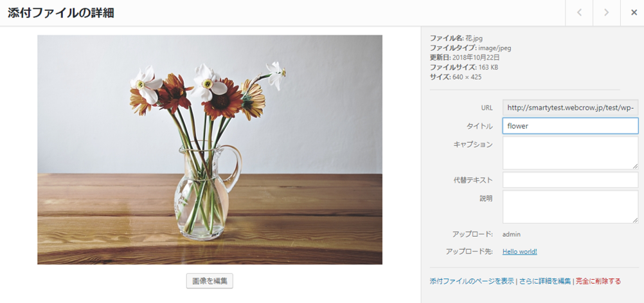
Task: Click the read-only URL field
Action: click(571, 107)
